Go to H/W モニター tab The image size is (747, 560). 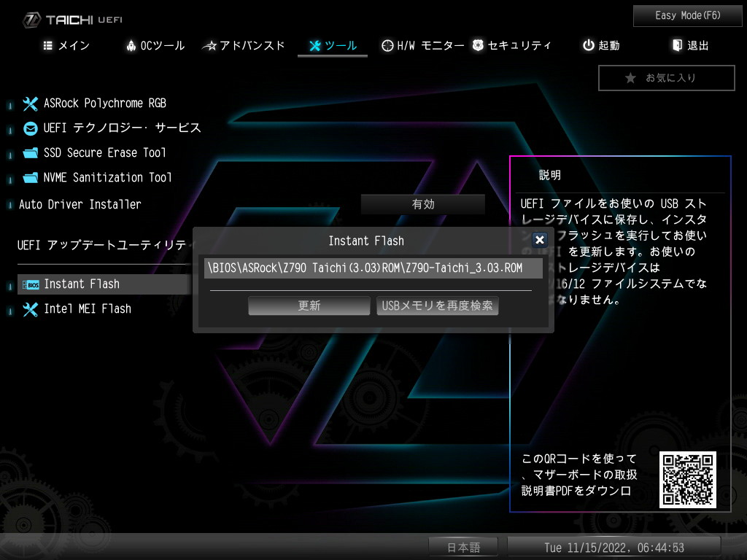[422, 45]
